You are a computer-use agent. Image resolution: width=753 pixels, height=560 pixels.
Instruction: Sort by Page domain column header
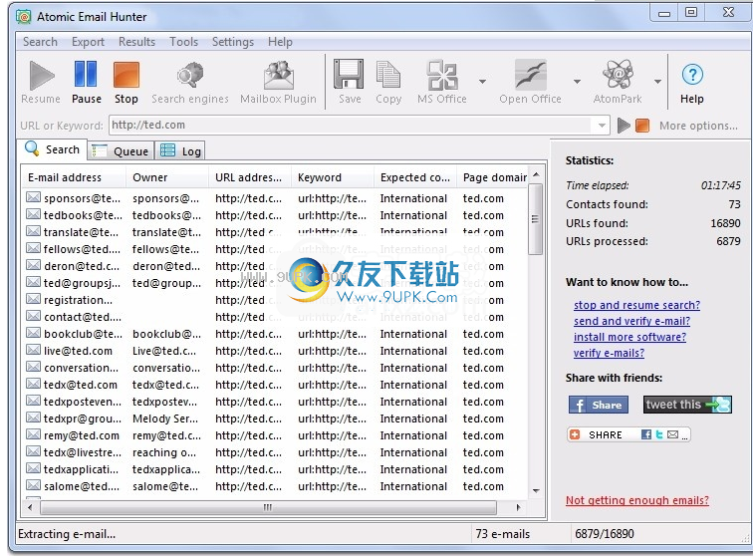[493, 177]
